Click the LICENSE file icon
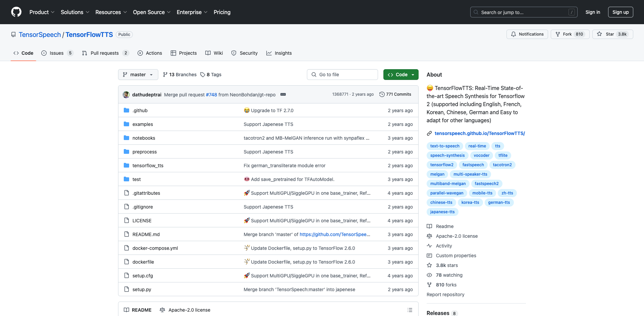644x316 pixels. tap(126, 221)
